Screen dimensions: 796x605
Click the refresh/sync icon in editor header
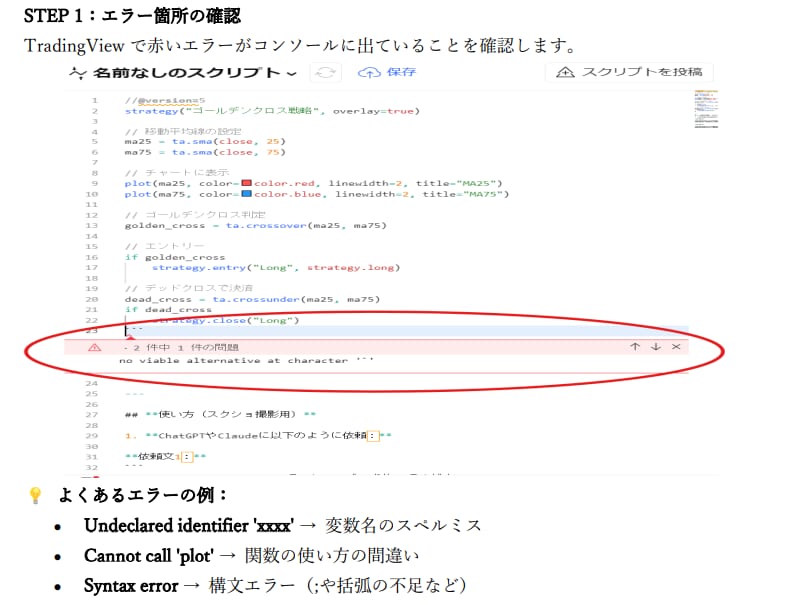[325, 73]
